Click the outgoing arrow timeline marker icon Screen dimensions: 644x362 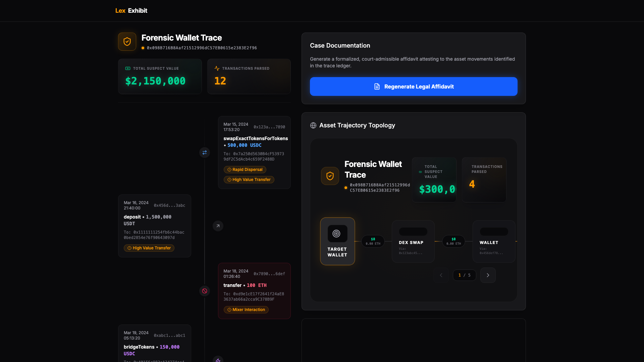218,226
